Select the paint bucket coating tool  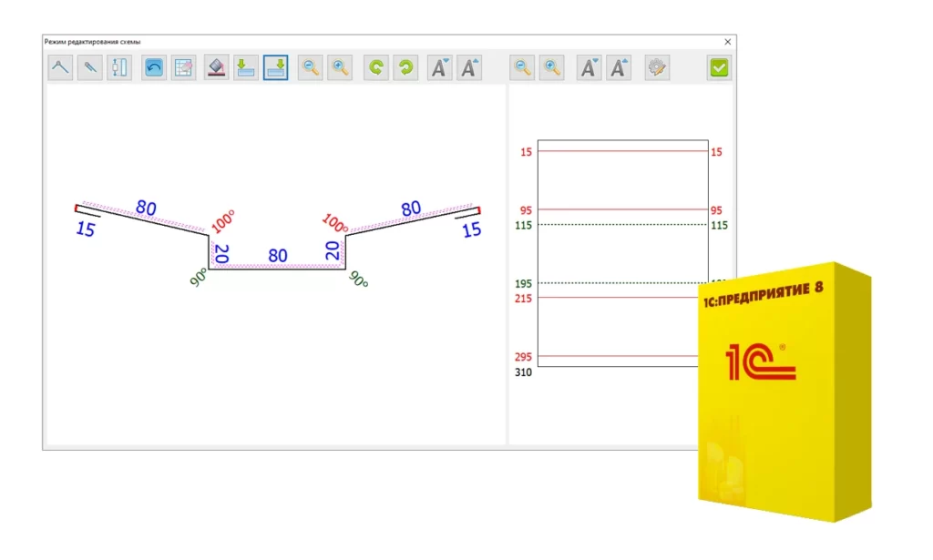click(217, 67)
